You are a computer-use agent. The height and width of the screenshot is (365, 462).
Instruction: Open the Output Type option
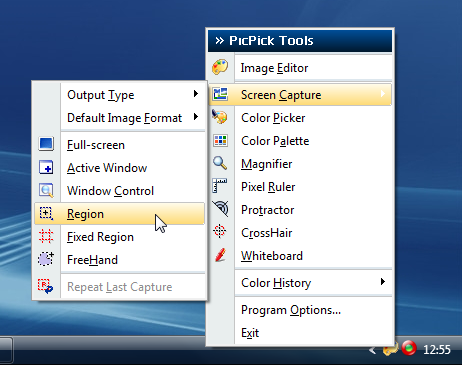[120, 95]
